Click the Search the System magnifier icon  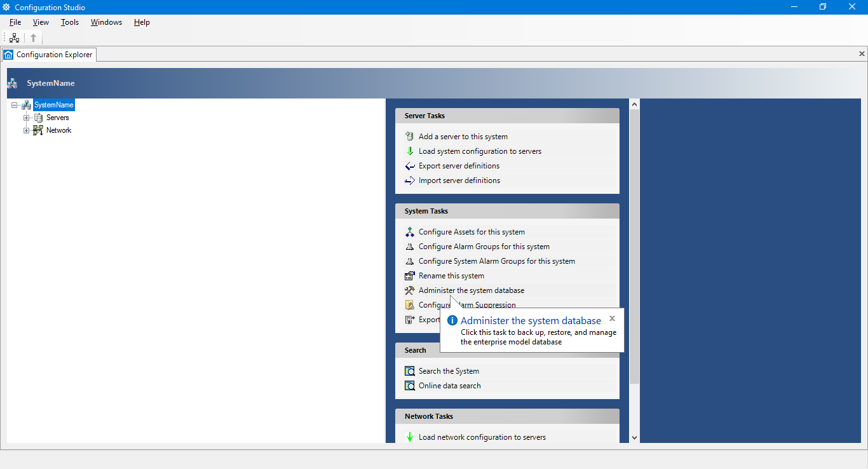tap(410, 371)
